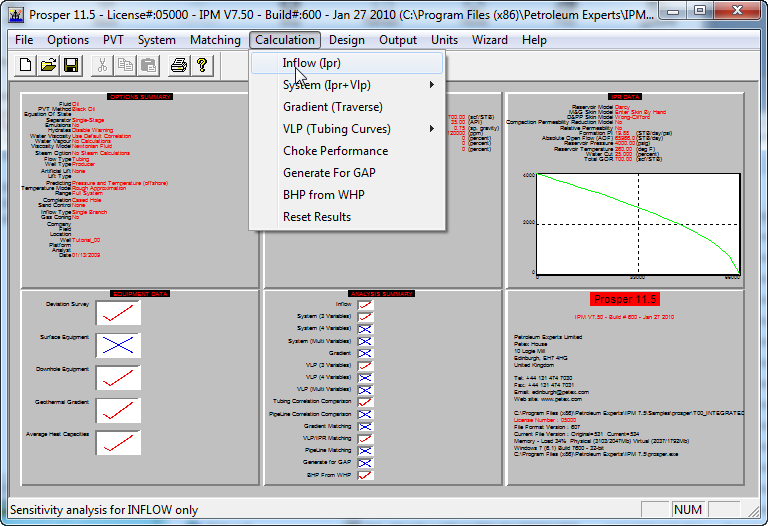Screen dimensions: 768x526
Task: Click the Copy toolbar icon
Action: pos(125,65)
